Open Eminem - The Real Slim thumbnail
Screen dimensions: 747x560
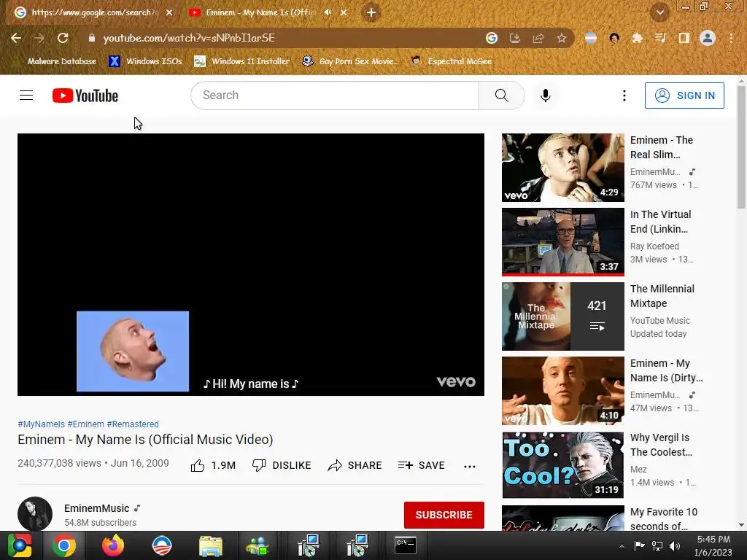(562, 168)
